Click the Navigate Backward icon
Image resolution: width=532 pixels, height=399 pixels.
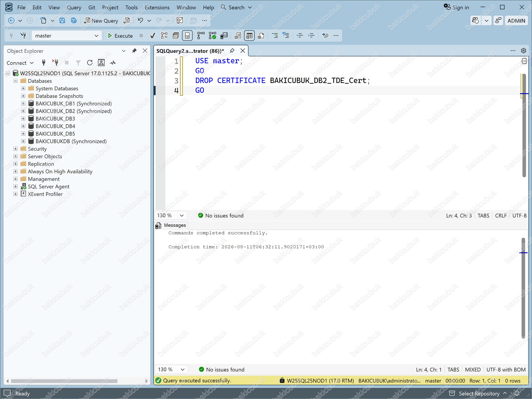pos(11,20)
